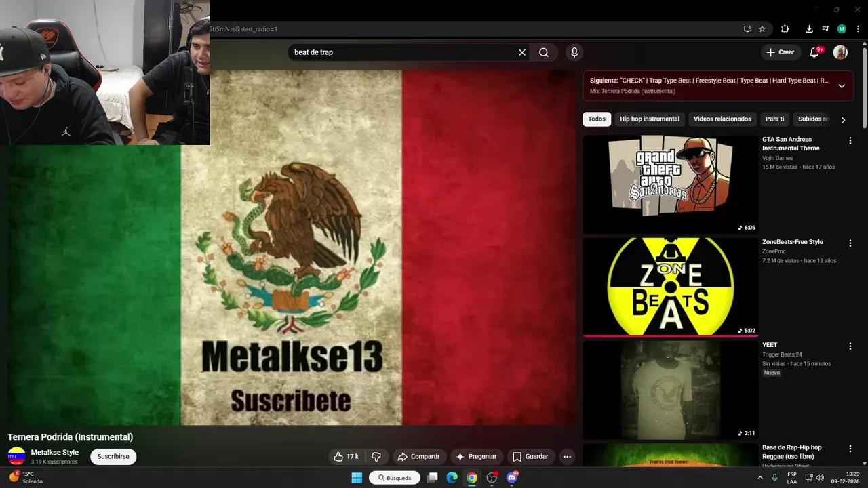The image size is (868, 488).
Task: Like the video with thumbs-up 17 k
Action: [x=346, y=457]
